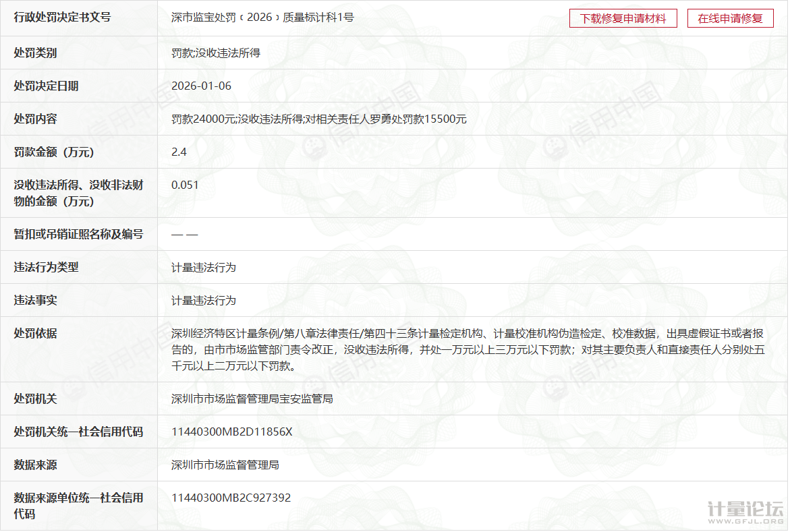This screenshot has height=532, width=790.
Task: Click the 行政处罚决定书文号 row label
Action: [62, 18]
